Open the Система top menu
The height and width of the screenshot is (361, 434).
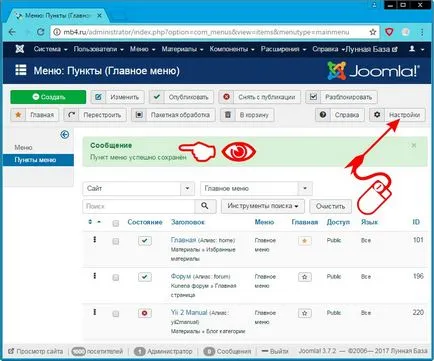(50, 49)
